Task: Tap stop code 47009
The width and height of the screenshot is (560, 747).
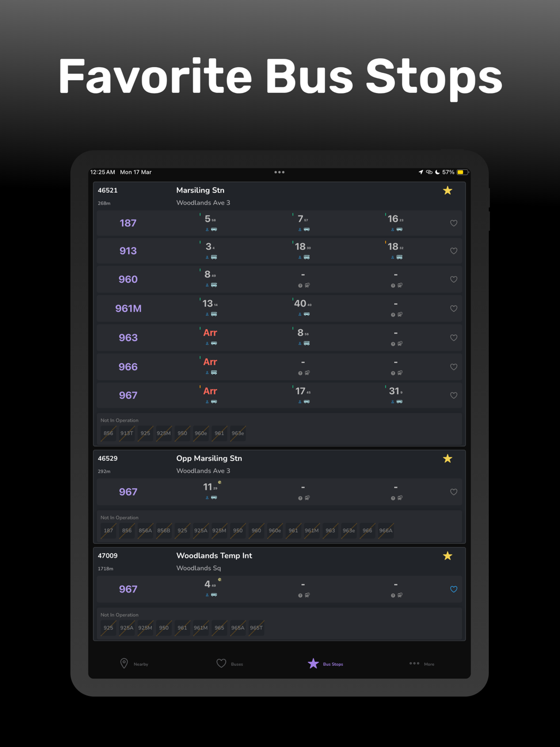Action: click(108, 556)
